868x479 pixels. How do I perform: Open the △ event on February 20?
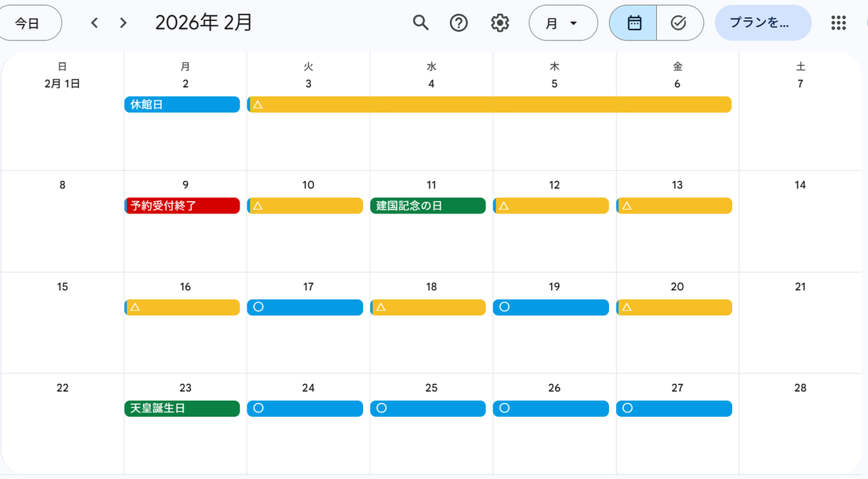pyautogui.click(x=673, y=307)
